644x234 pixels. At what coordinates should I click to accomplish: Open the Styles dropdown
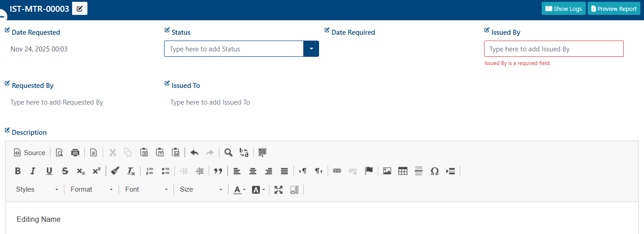(x=37, y=190)
